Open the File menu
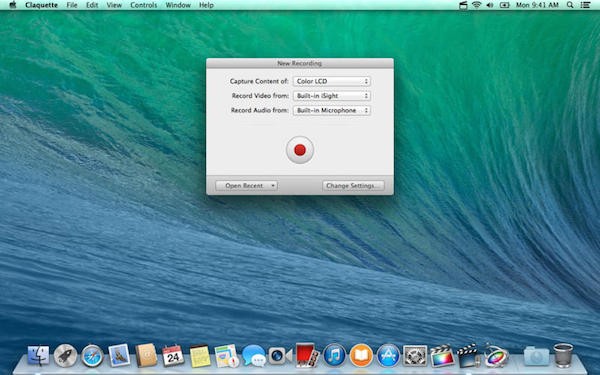The image size is (600, 375). click(72, 5)
